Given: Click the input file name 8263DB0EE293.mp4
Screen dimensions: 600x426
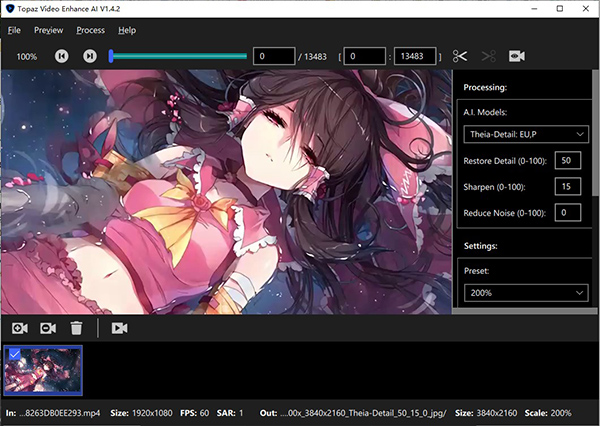Looking at the screenshot, I should [x=59, y=413].
